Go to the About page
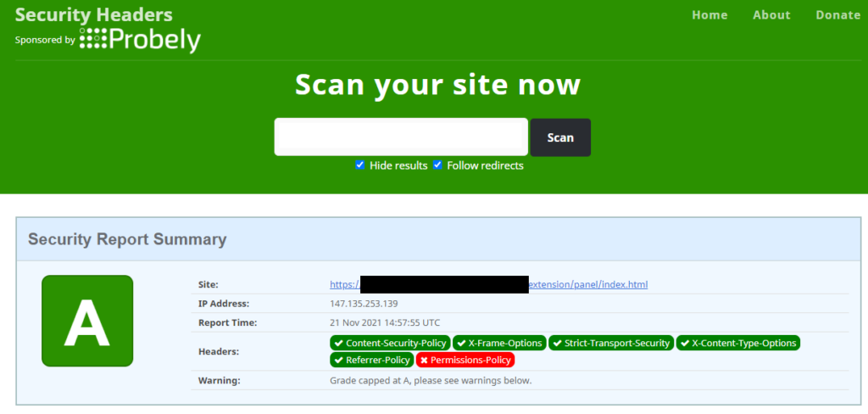 point(771,15)
